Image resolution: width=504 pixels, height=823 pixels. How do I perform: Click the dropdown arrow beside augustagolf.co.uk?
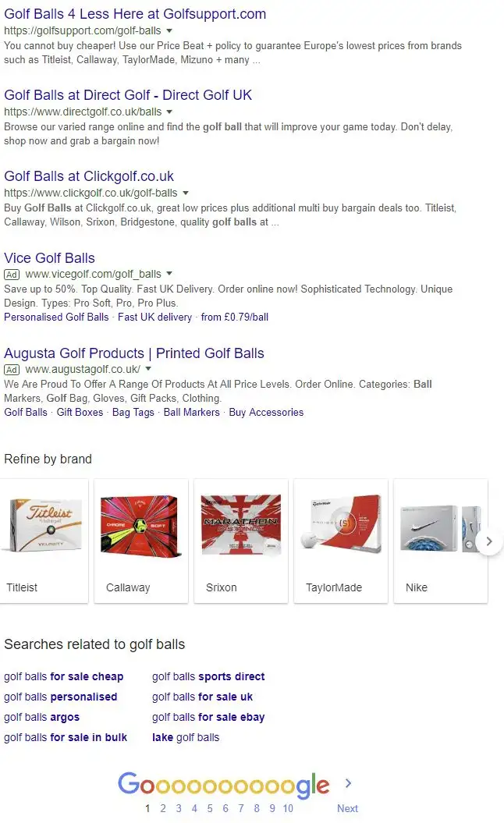tap(148, 369)
